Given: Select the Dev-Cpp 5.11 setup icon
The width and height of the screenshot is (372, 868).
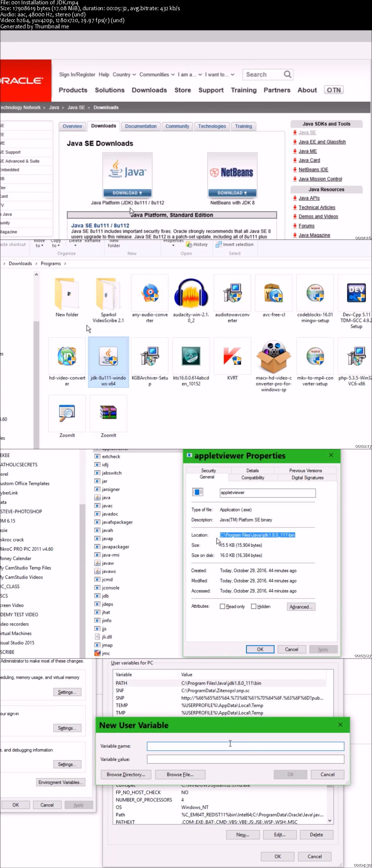Looking at the screenshot, I should coord(356,293).
